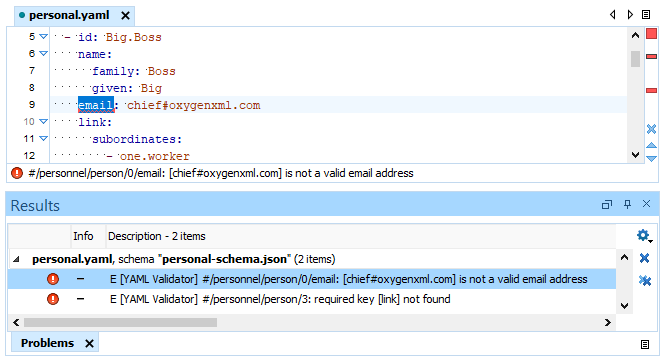This screenshot has height=362, width=665.
Task: Remove all results with double X icon
Action: 645,280
